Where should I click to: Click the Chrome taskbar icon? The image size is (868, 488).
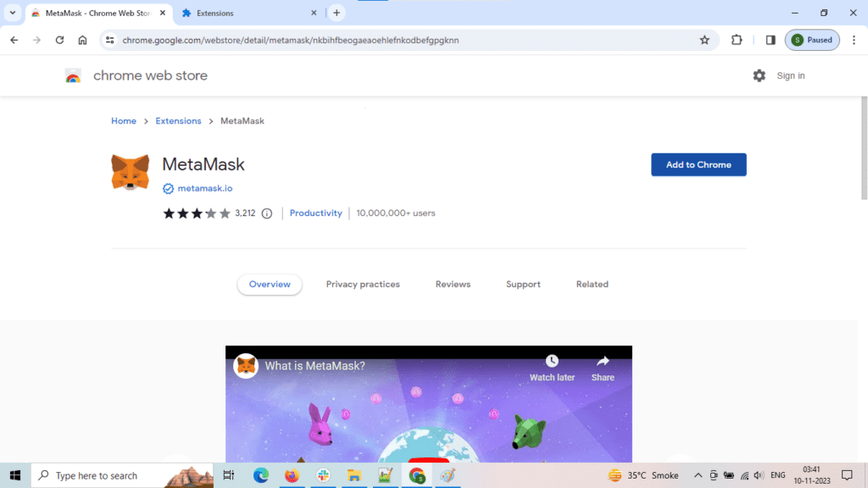[417, 475]
